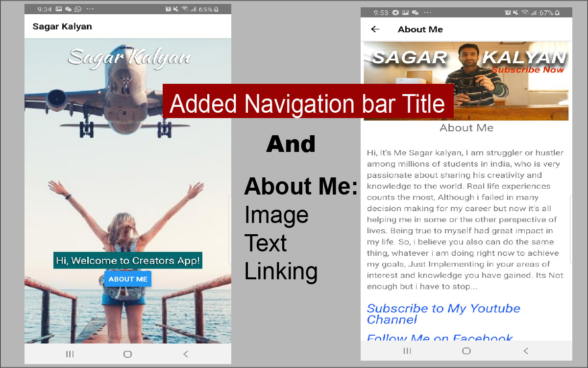This screenshot has width=588, height=368.
Task: Tap the back chevron on right phone nav bar
Action: coord(526,351)
